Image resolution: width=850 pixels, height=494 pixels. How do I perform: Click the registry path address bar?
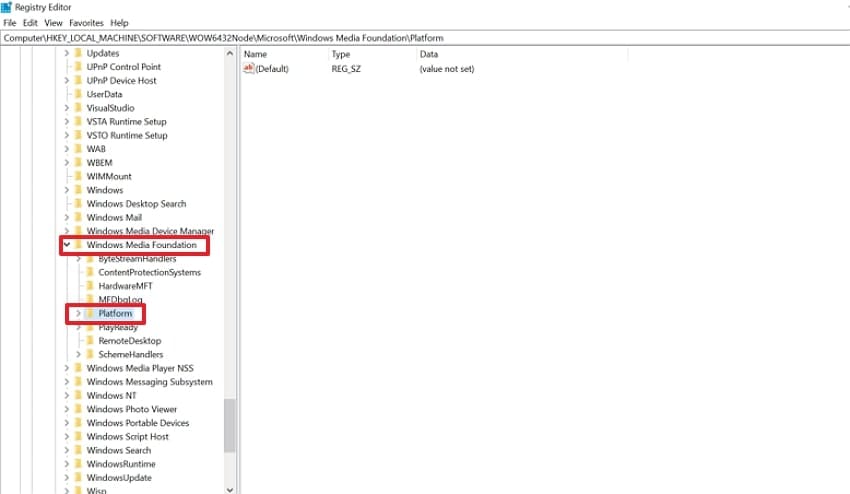[x=425, y=38]
